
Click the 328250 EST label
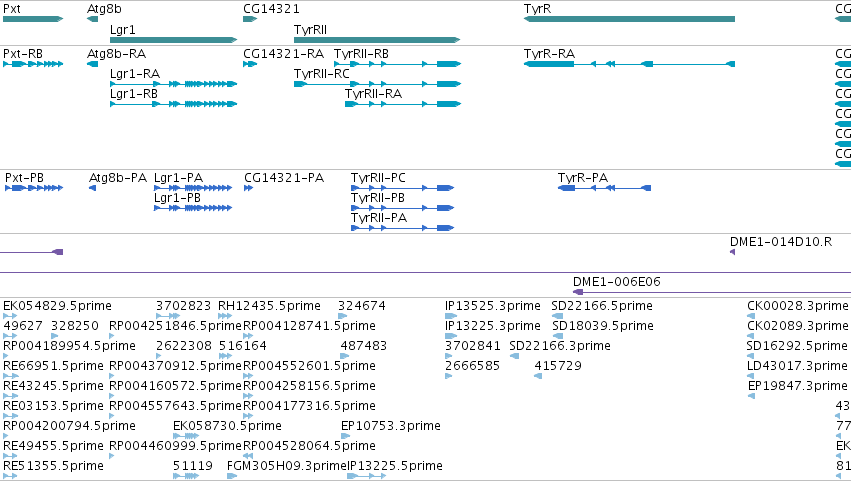pos(75,326)
